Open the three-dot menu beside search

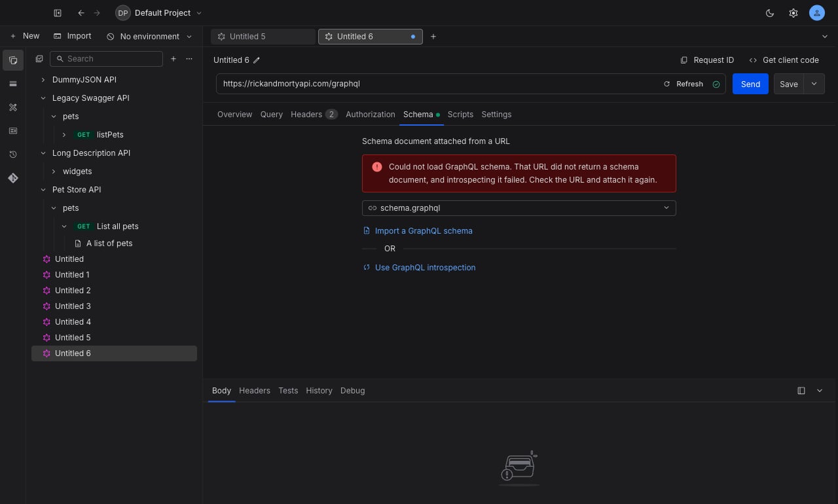[189, 59]
